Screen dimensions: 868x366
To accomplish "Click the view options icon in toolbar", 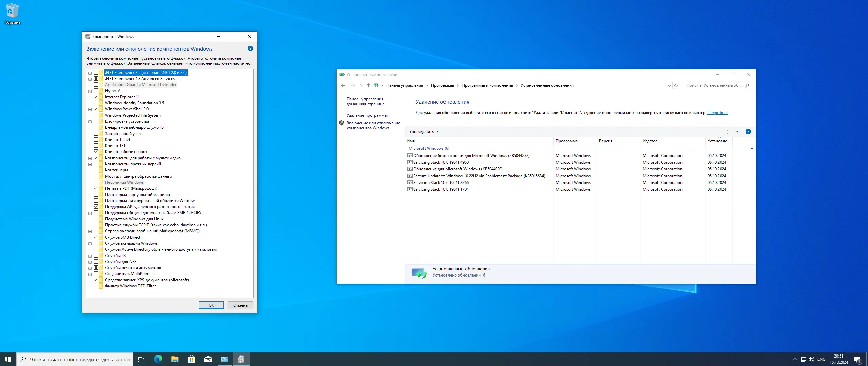I will point(729,131).
